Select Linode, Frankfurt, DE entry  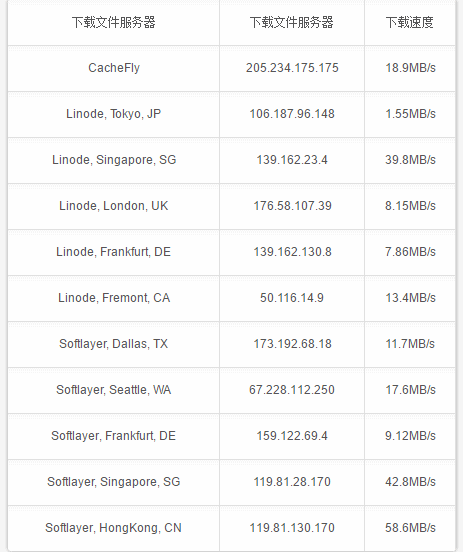[113, 252]
